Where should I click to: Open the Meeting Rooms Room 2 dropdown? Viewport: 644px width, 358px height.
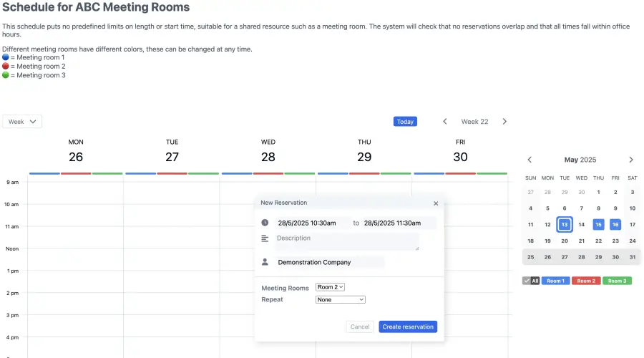pos(330,287)
